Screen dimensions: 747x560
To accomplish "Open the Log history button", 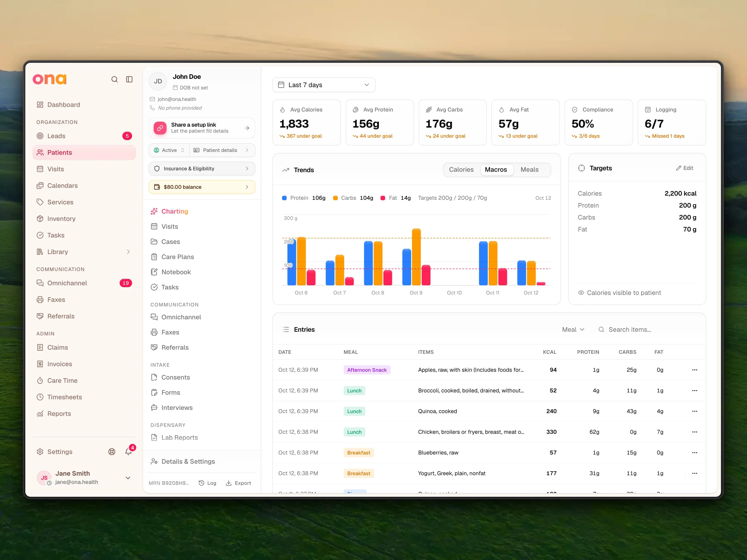I will click(207, 483).
